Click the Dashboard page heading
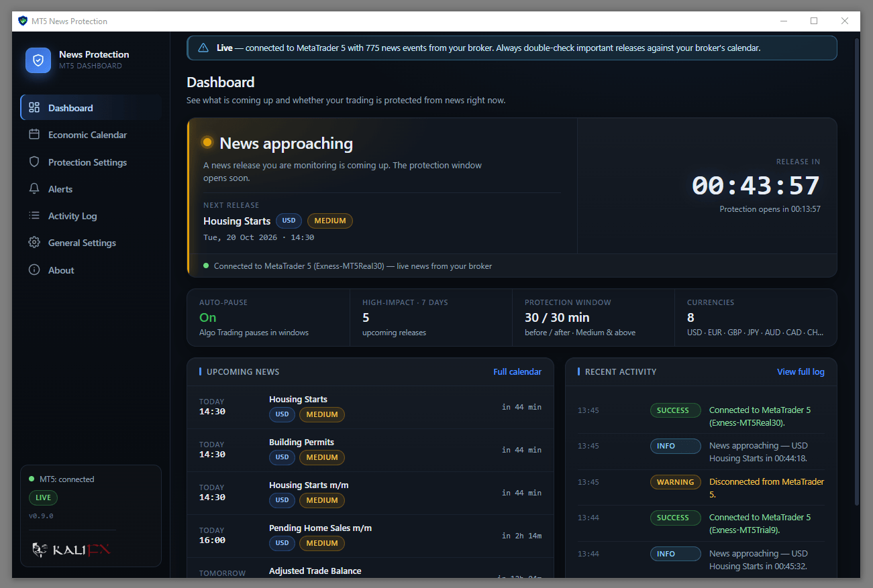This screenshot has height=588, width=873. click(x=221, y=82)
